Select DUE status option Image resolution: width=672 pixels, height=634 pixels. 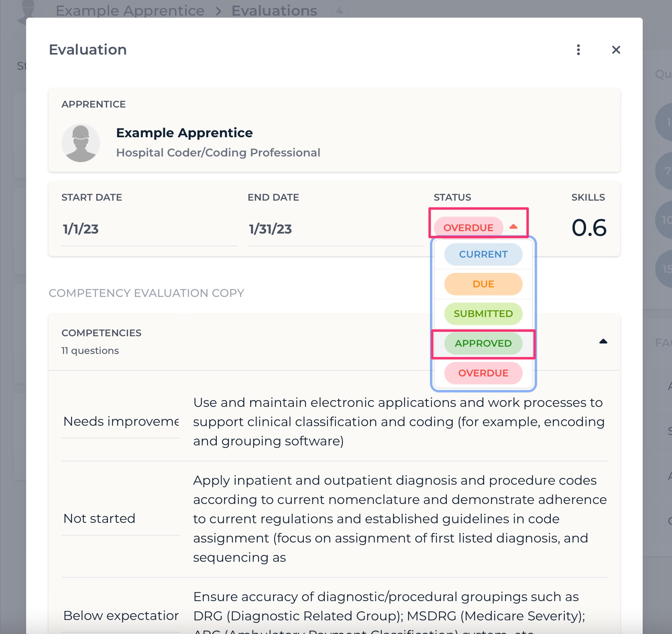(x=483, y=284)
